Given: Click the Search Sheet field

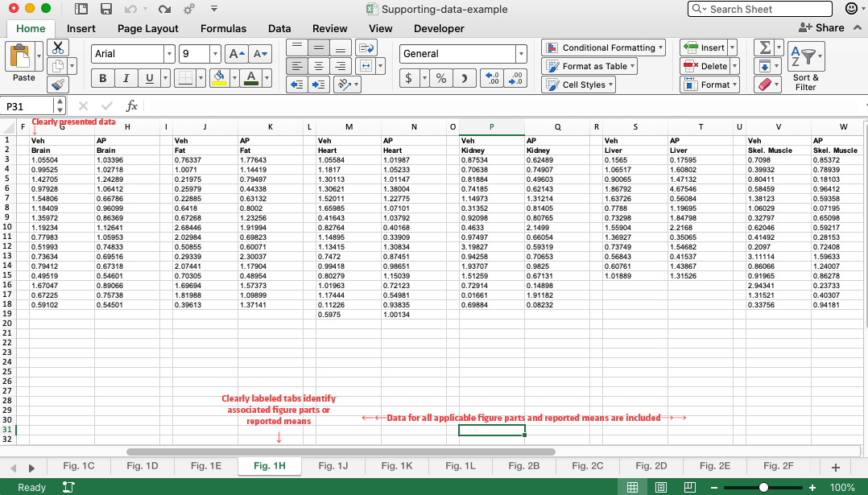Looking at the screenshot, I should [x=760, y=9].
